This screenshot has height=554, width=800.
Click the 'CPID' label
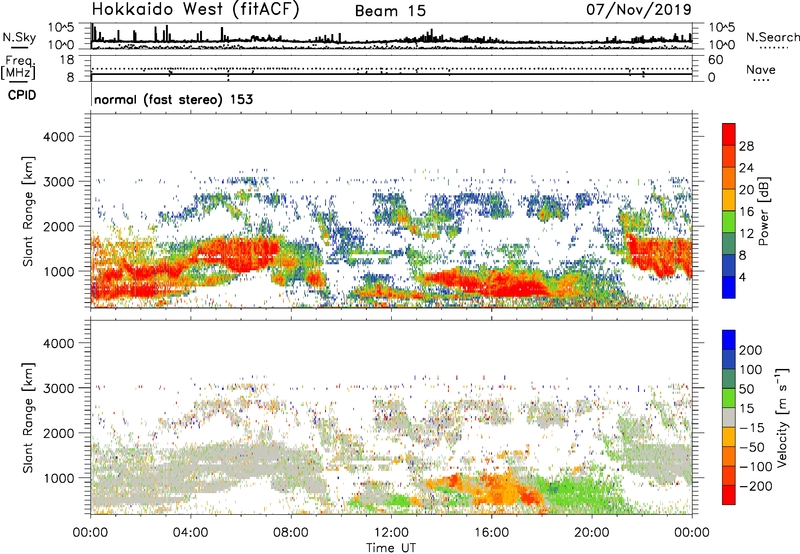point(22,95)
